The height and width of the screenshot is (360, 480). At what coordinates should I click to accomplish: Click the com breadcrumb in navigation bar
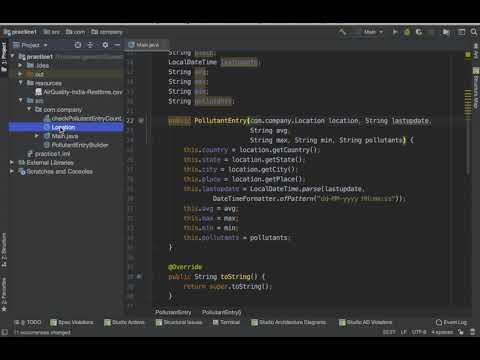point(75,32)
